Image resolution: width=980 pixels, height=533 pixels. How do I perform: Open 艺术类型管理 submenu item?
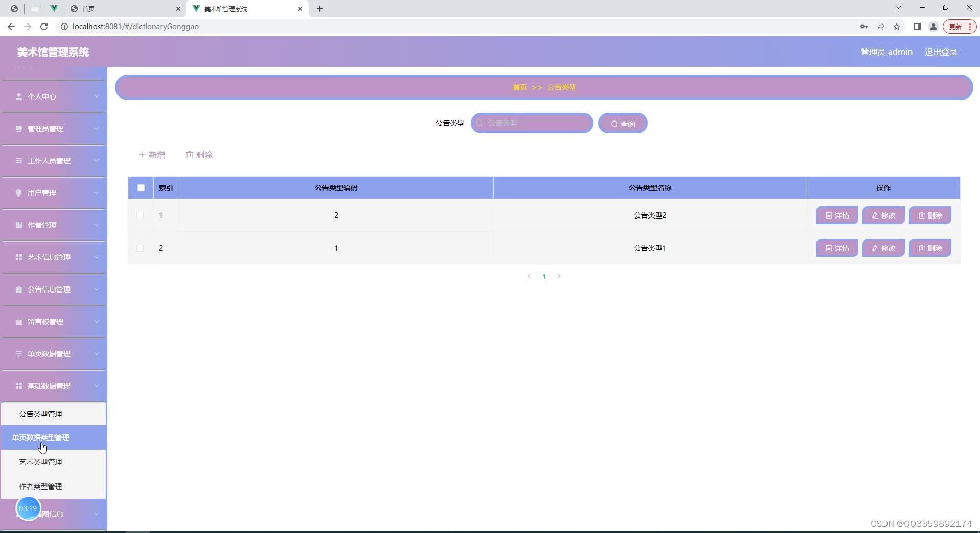tap(53, 462)
